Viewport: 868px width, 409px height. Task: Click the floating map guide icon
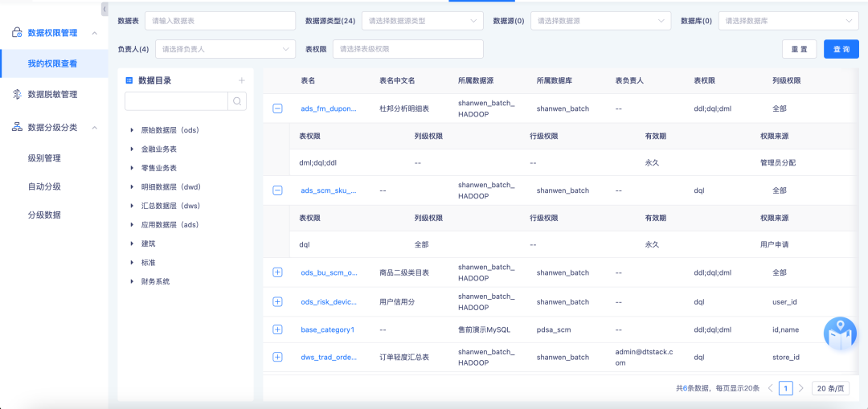(841, 333)
